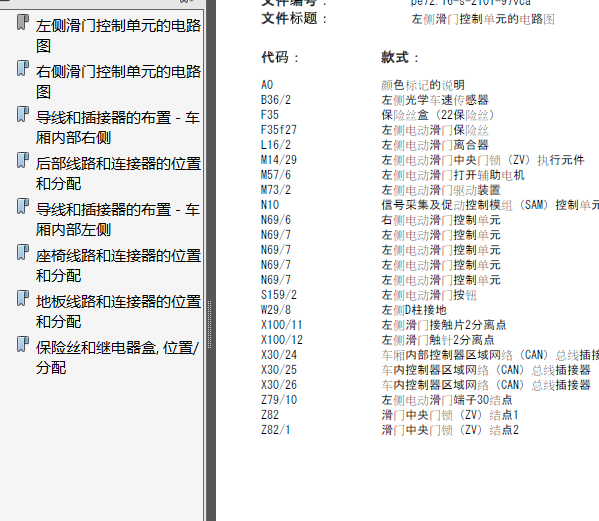Click code Z82/1 in the list
599x521 pixels.
[276, 430]
